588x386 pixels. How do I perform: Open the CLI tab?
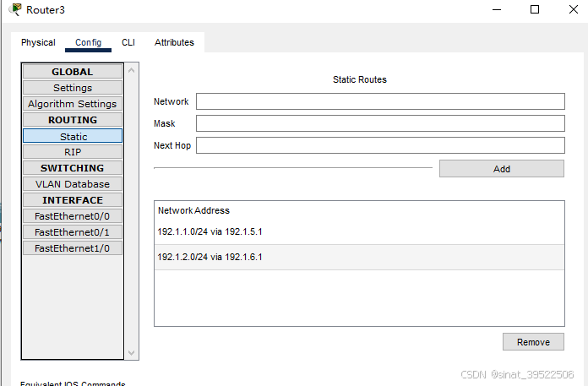click(128, 42)
